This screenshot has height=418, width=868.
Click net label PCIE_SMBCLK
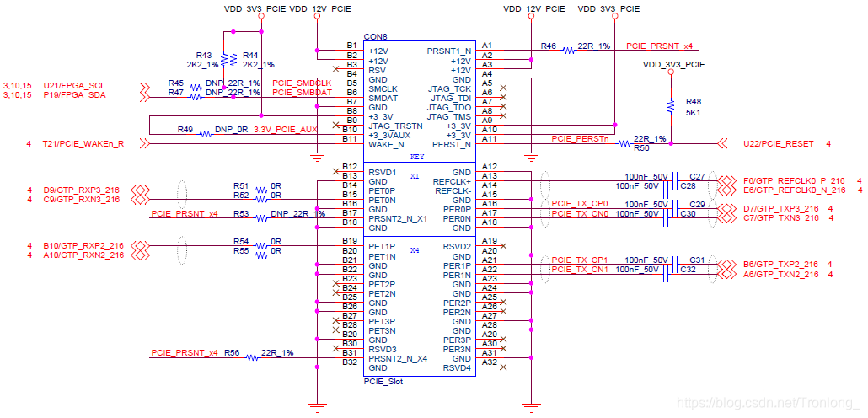tap(302, 83)
